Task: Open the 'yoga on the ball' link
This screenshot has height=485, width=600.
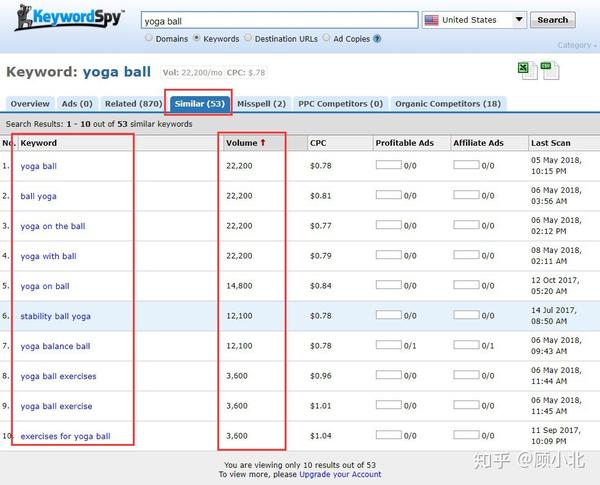Action: click(x=53, y=226)
